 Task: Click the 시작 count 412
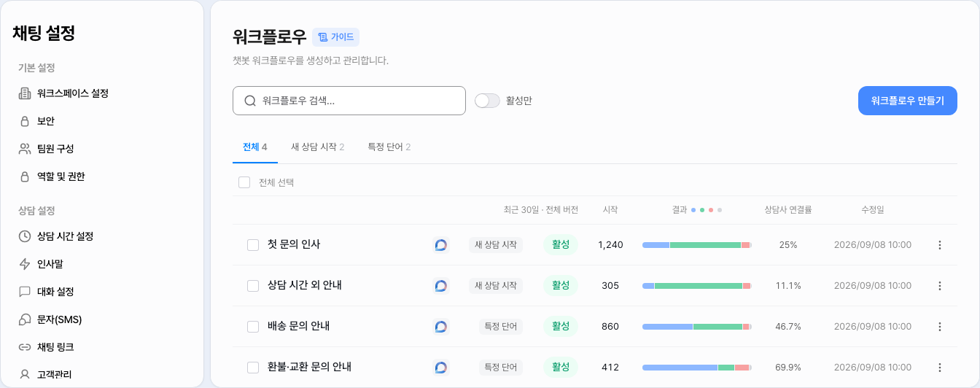click(610, 368)
